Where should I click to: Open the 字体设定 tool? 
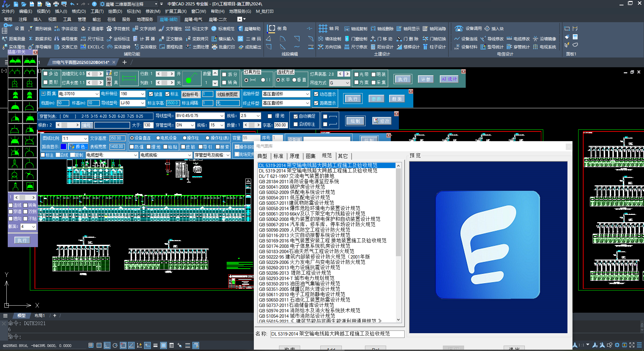(66, 29)
